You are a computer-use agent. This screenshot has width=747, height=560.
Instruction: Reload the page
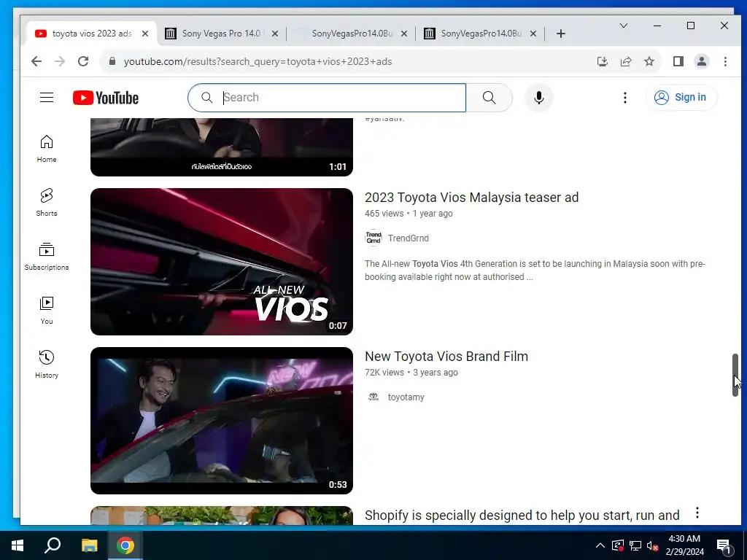click(83, 61)
